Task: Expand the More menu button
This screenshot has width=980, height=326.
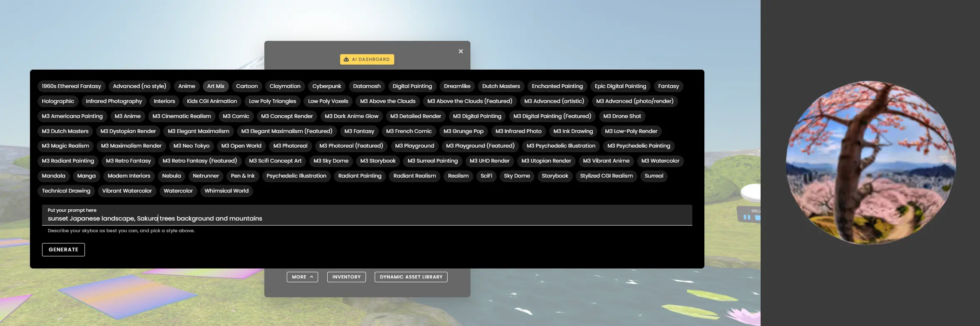Action: point(302,277)
